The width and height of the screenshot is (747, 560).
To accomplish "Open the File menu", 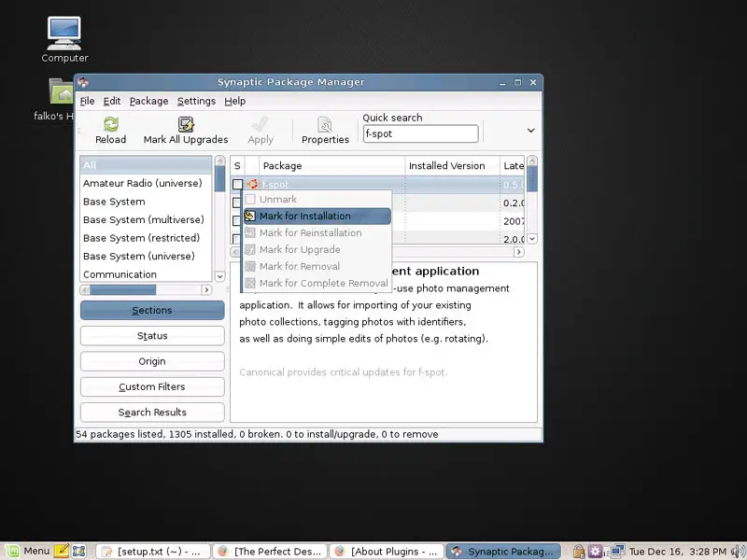I will (87, 101).
